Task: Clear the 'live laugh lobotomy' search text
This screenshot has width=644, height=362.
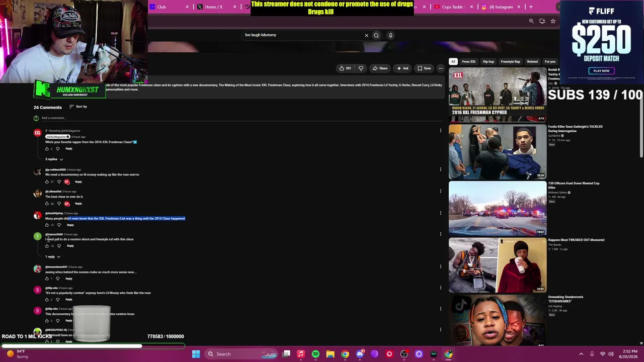Action: point(366,35)
